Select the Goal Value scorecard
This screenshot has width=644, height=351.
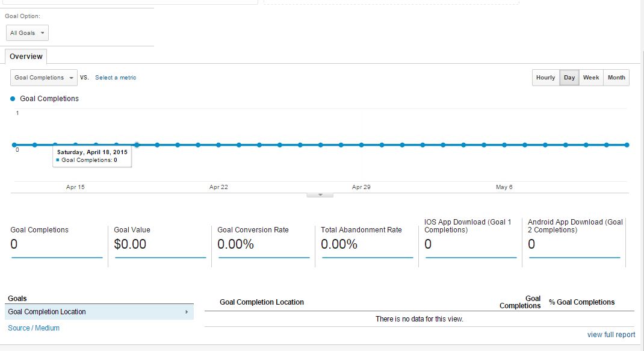coord(160,240)
